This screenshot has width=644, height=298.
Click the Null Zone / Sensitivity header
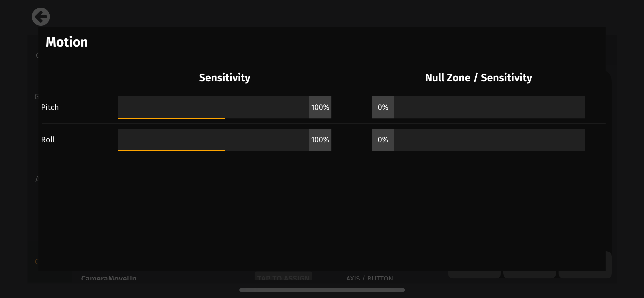pos(478,77)
